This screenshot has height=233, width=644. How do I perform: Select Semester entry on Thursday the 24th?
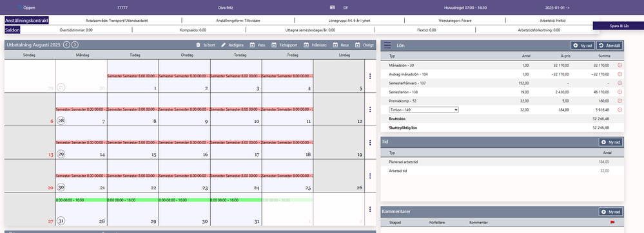tap(236, 176)
